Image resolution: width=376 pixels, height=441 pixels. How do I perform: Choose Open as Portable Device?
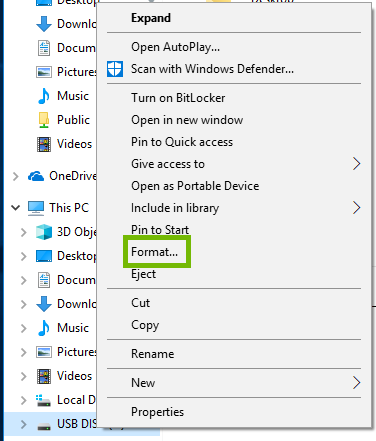pyautogui.click(x=234, y=186)
